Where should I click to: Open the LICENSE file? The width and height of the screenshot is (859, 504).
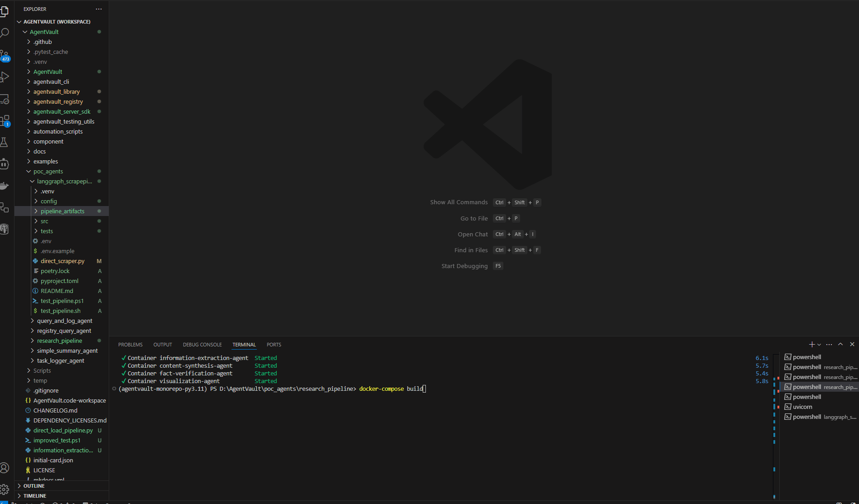pos(44,470)
